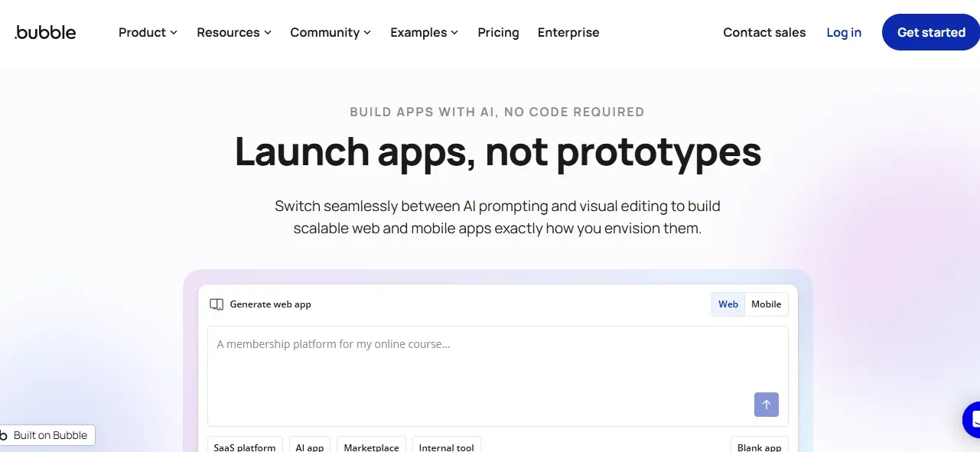Select the Blank app option
The height and width of the screenshot is (452, 980).
(759, 447)
